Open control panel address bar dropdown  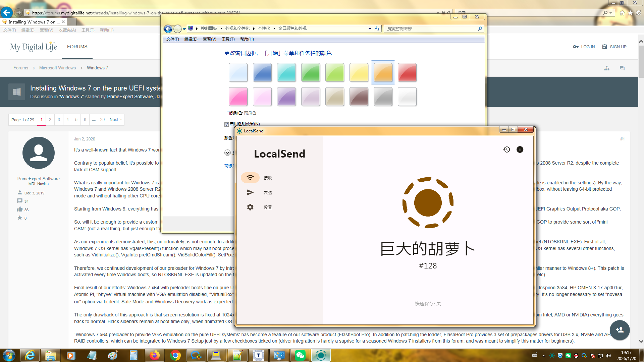(370, 29)
